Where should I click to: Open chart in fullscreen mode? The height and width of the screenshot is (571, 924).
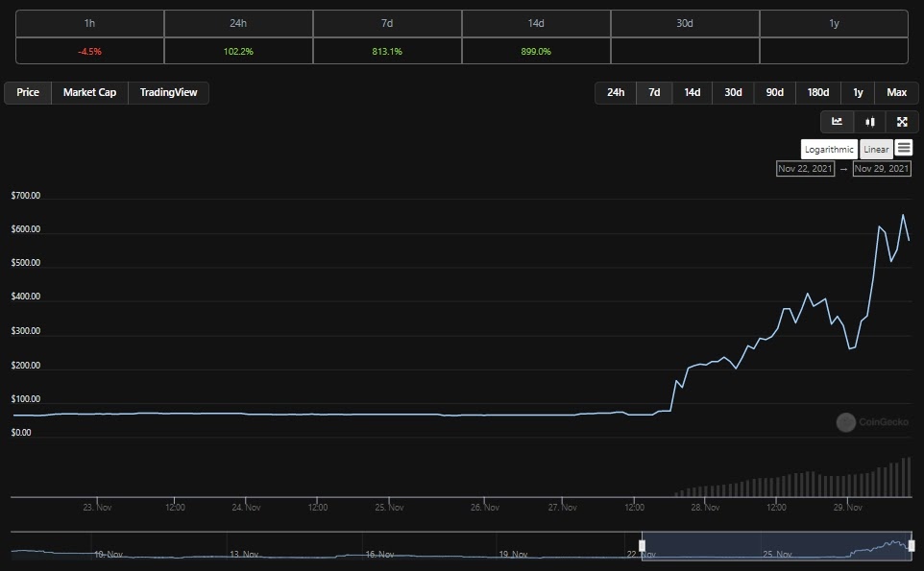(x=902, y=122)
